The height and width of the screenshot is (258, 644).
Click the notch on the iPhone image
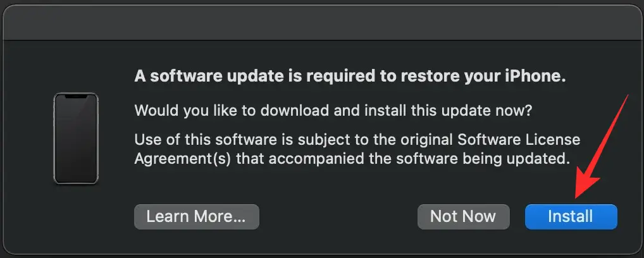[76, 97]
